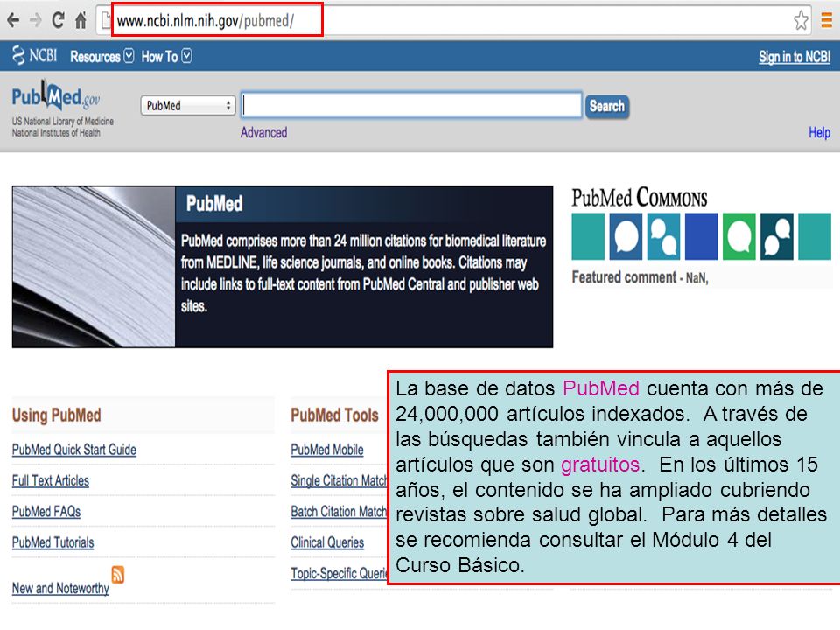This screenshot has height=630, width=840.
Task: Click the page icon in the address bar
Action: click(106, 20)
